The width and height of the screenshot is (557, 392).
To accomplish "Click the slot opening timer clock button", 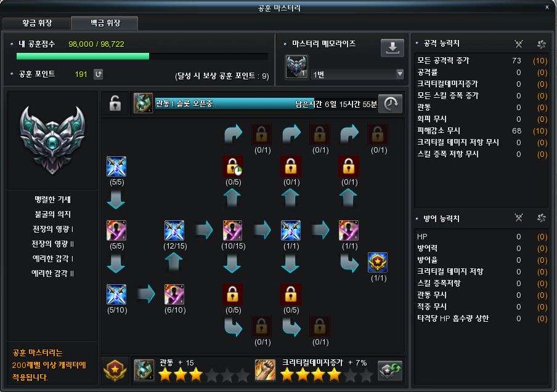I will pos(391,103).
